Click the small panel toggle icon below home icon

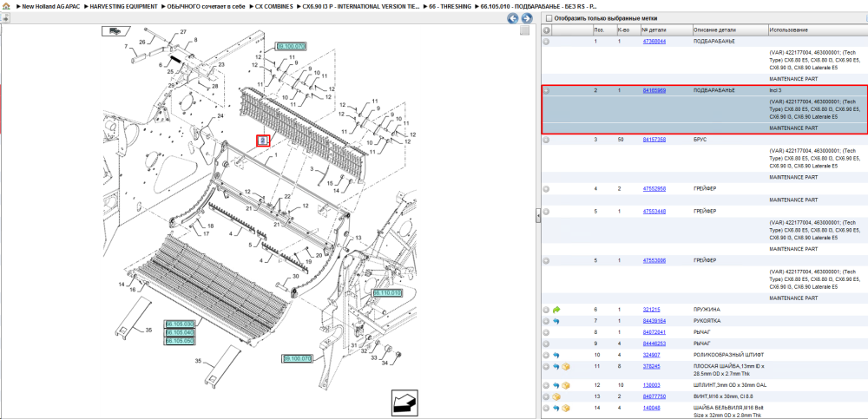click(5, 18)
